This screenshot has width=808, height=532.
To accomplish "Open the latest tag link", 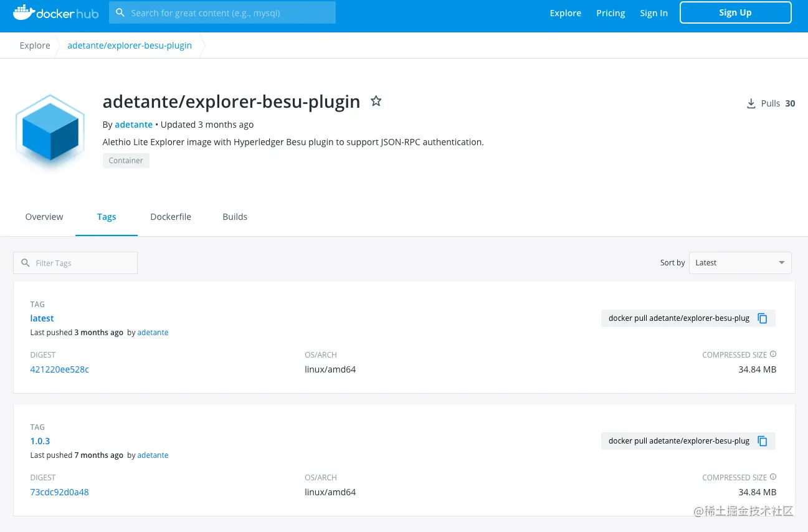I will point(42,318).
